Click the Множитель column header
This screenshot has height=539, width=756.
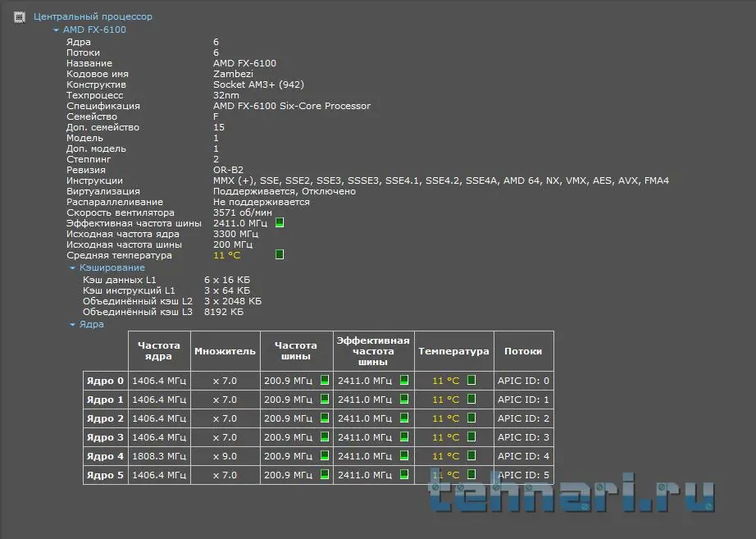pyautogui.click(x=225, y=351)
